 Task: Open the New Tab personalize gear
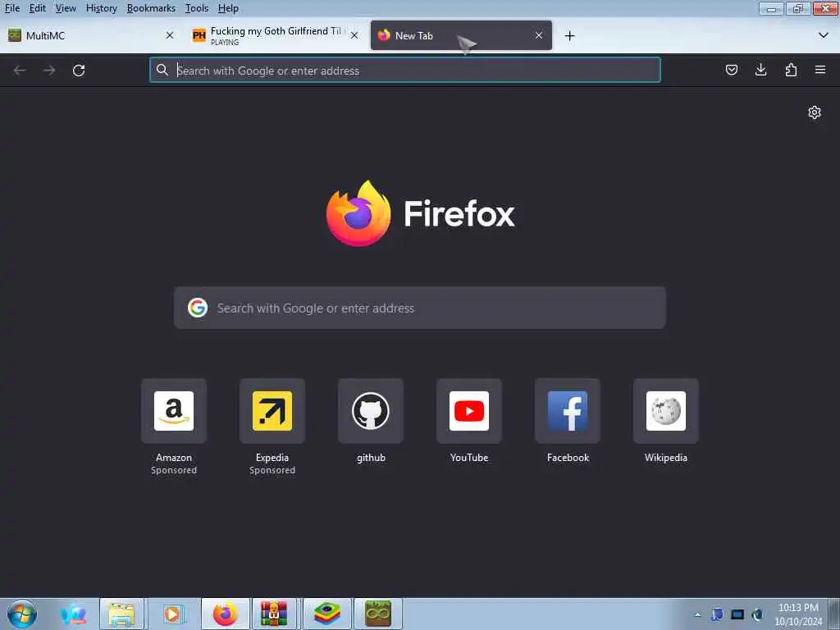[815, 112]
